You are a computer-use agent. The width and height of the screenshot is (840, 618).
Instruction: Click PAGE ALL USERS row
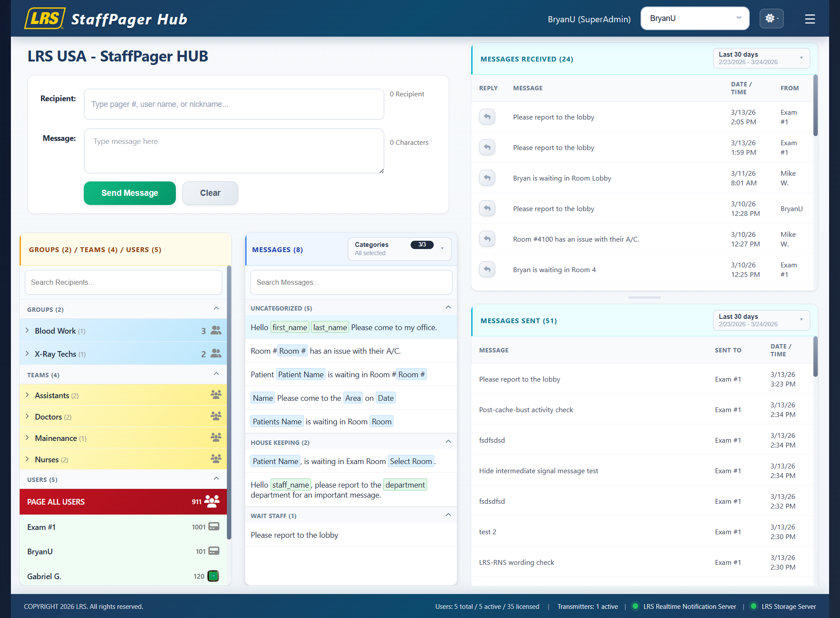pyautogui.click(x=123, y=502)
